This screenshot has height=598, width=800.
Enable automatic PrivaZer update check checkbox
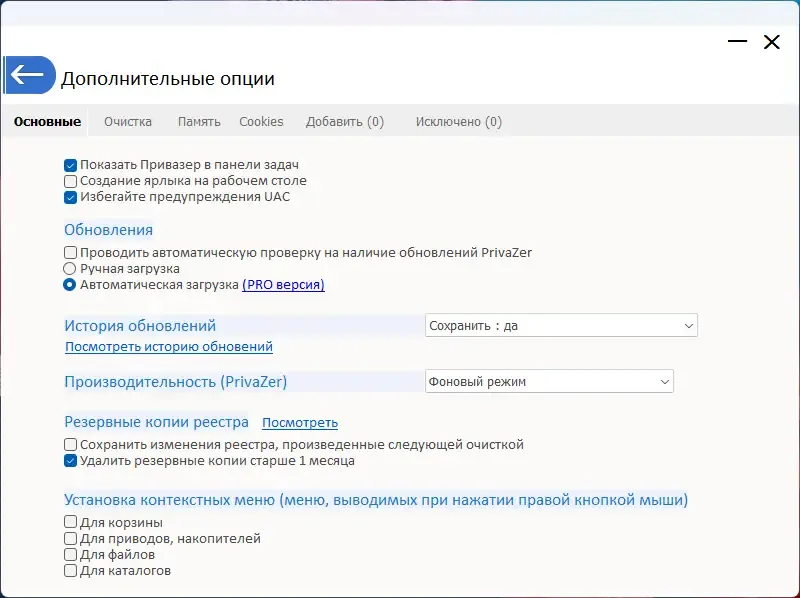71,253
